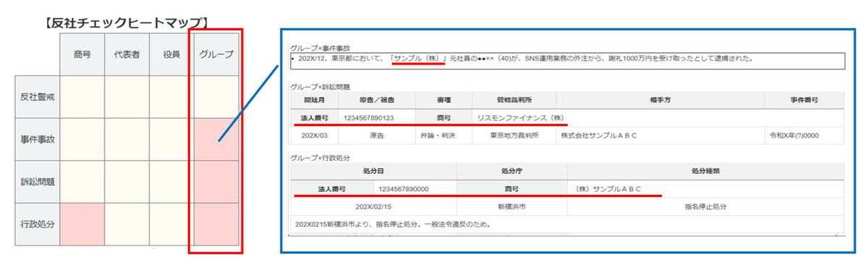
Task: Select the 反社警戒 row label
Action: click(38, 97)
